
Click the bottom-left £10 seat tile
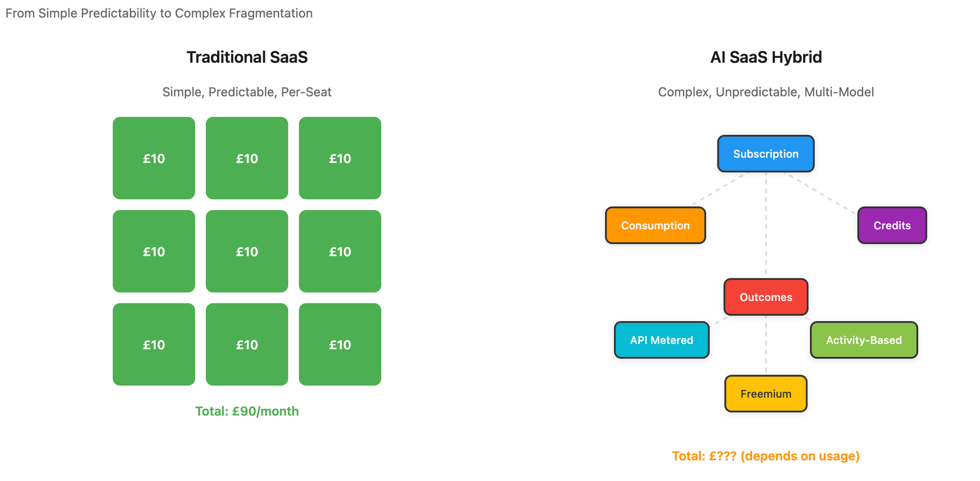coord(154,345)
